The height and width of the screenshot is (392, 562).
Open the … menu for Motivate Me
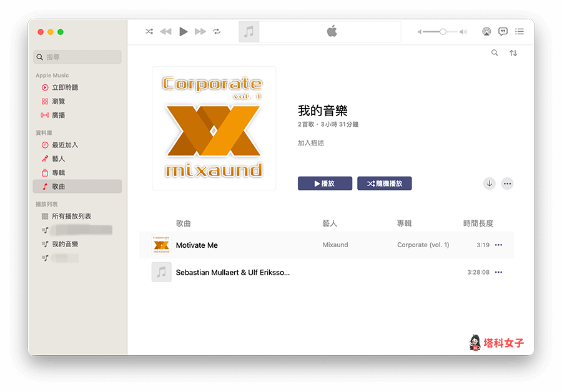coord(498,245)
